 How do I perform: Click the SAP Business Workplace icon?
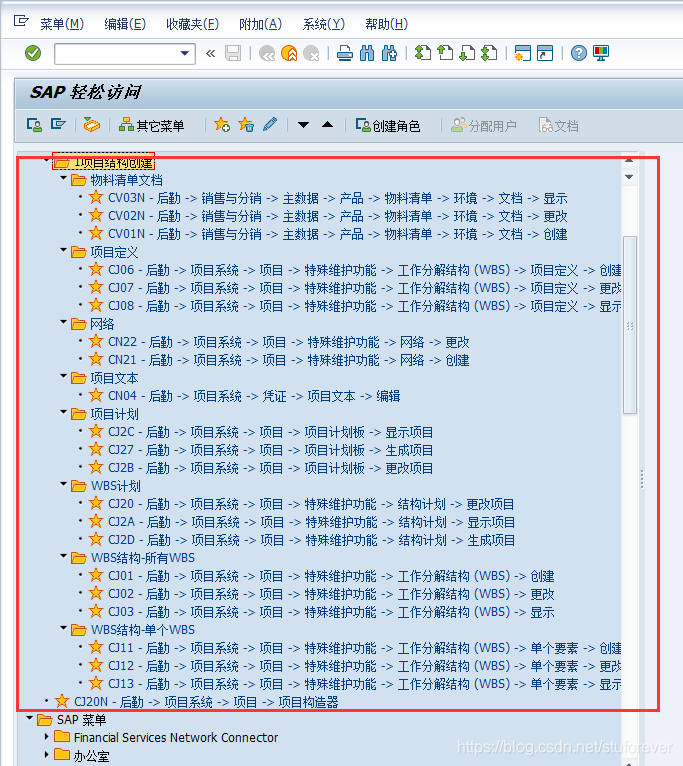[91, 126]
